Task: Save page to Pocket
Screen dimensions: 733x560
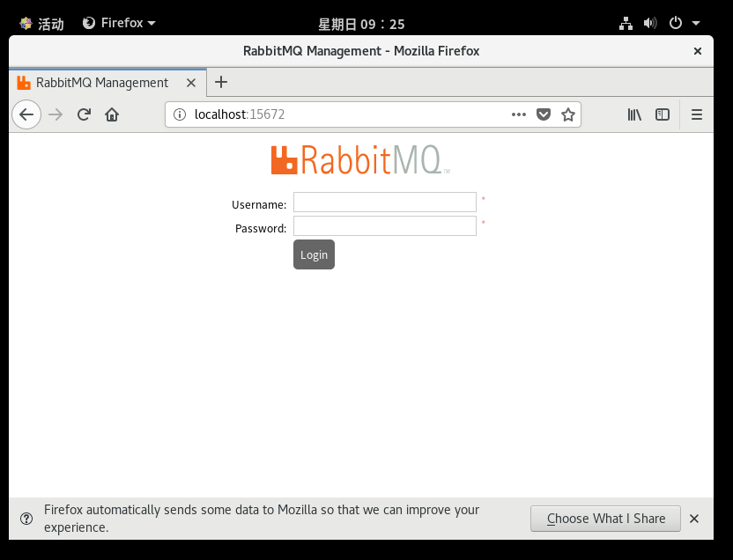Action: [x=544, y=114]
